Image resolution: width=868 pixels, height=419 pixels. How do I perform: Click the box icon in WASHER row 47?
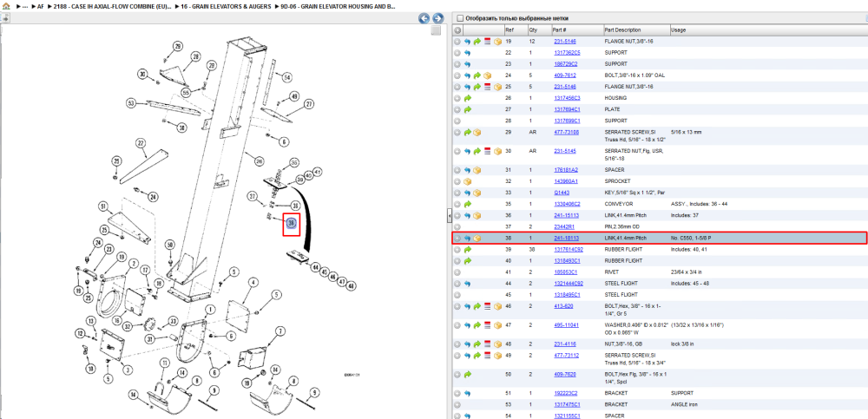click(497, 325)
